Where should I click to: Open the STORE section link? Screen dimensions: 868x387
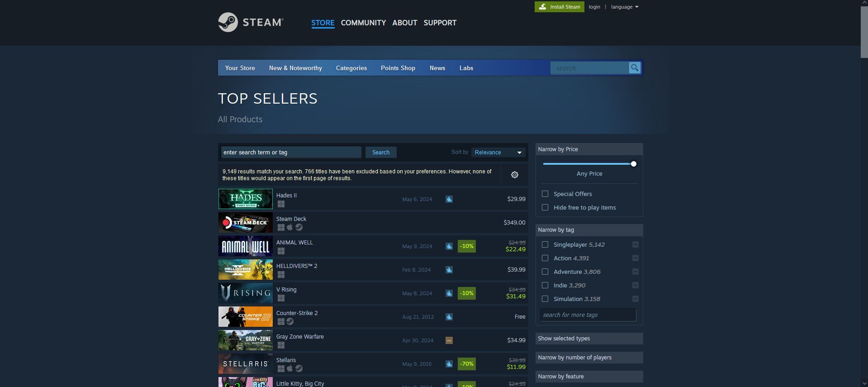tap(323, 23)
